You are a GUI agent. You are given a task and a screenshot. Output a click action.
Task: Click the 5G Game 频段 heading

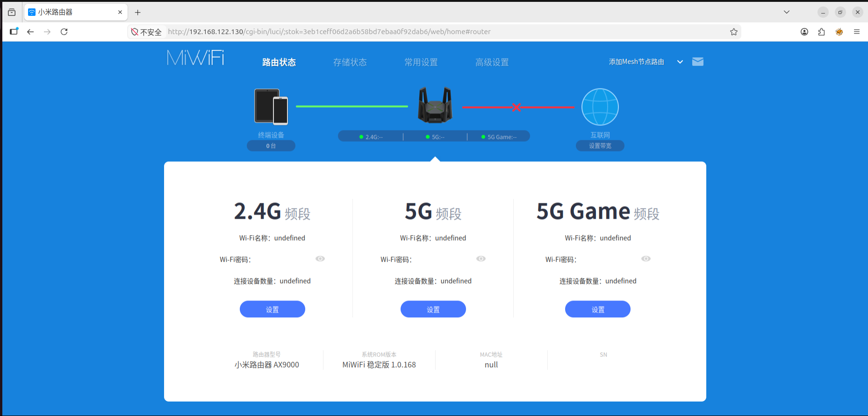coord(598,212)
